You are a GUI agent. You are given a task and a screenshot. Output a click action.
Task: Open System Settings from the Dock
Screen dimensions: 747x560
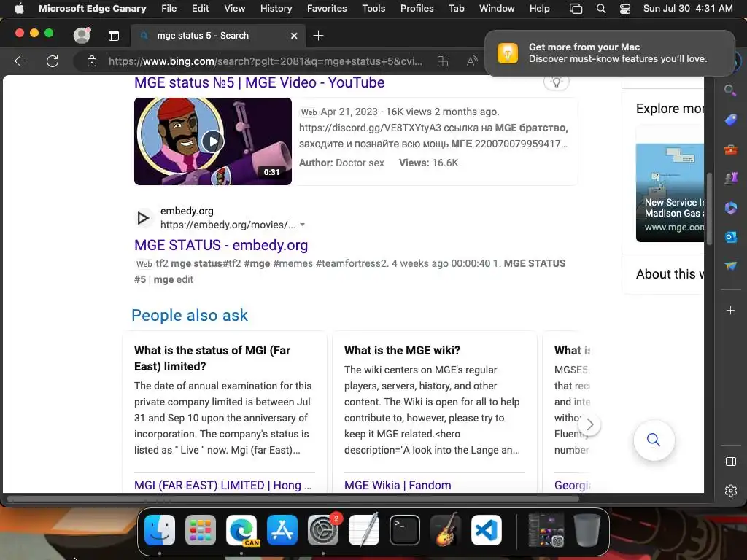point(323,530)
